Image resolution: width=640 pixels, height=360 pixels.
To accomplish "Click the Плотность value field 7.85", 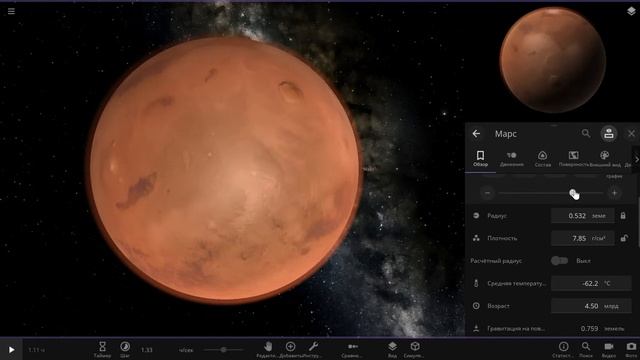I will click(x=582, y=238).
